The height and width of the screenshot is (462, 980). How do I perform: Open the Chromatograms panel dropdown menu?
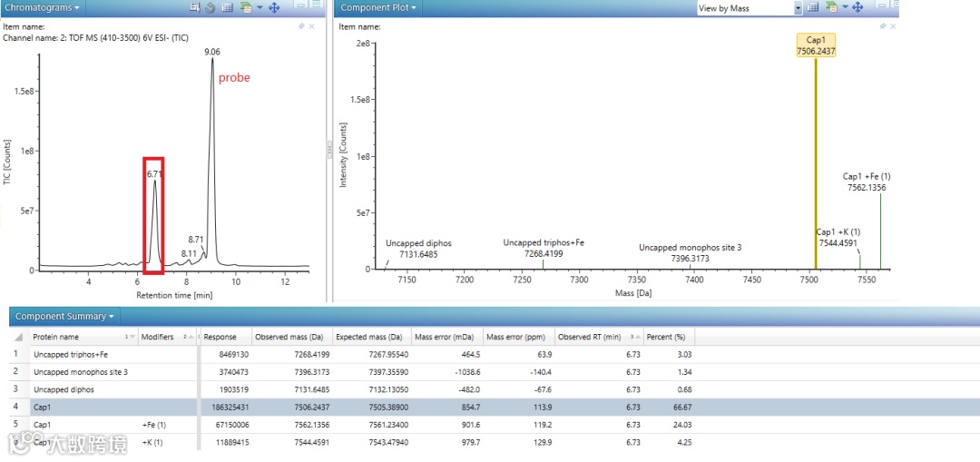(43, 7)
